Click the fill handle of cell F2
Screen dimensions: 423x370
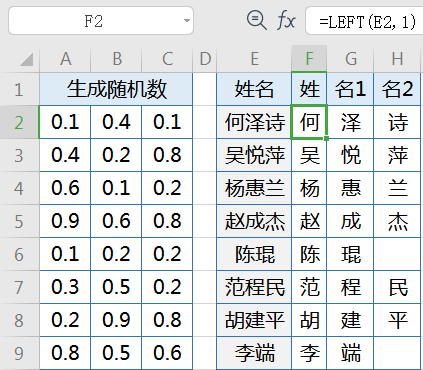[x=326, y=138]
